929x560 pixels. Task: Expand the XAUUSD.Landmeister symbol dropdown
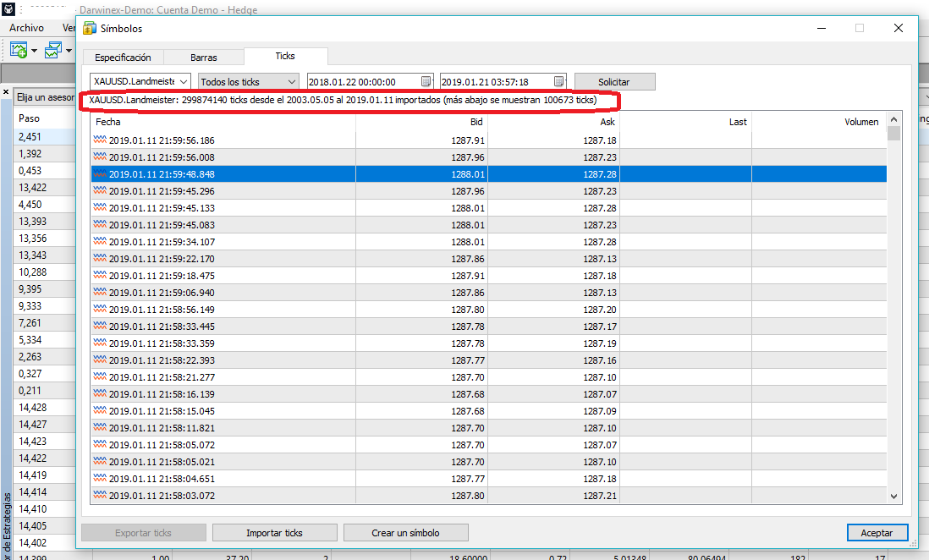click(184, 82)
